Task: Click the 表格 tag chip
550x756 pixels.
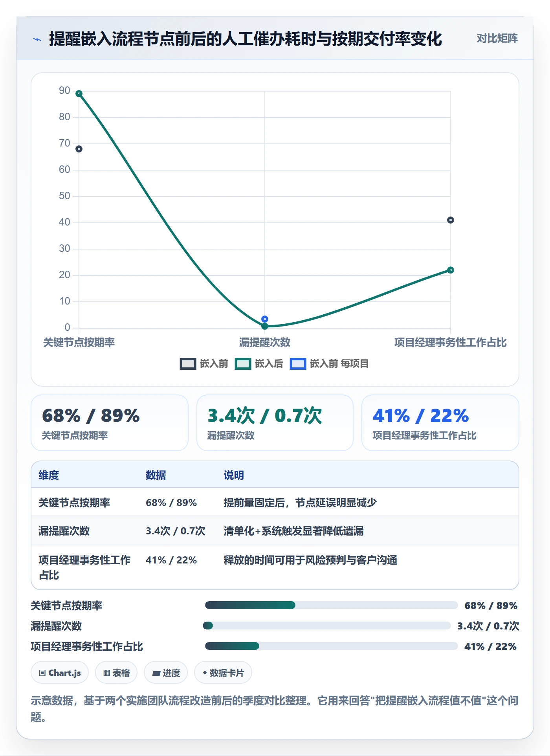Action: tap(116, 673)
